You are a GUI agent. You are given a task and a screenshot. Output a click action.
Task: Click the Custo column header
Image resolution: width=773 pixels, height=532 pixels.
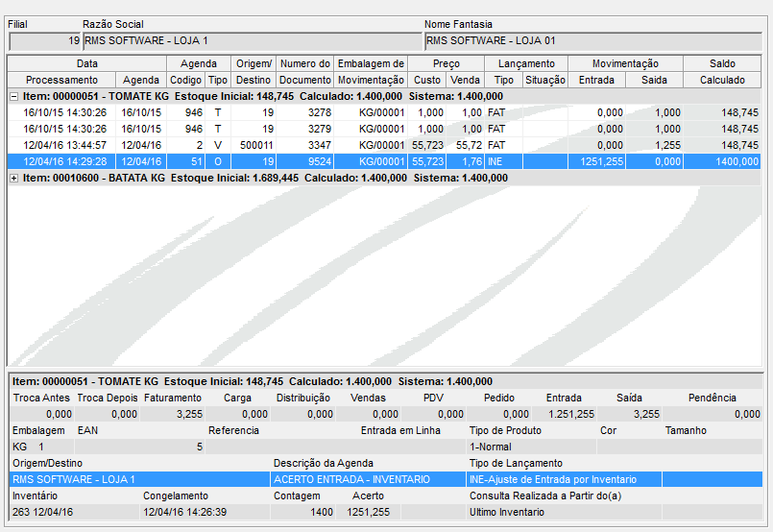point(427,80)
